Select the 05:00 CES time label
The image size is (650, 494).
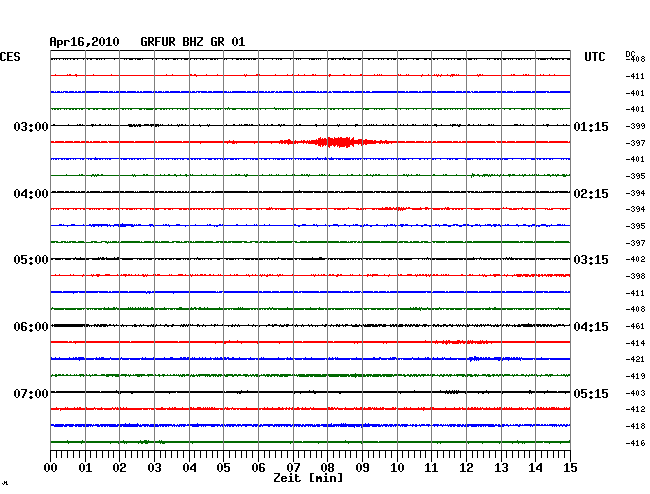pyautogui.click(x=31, y=260)
